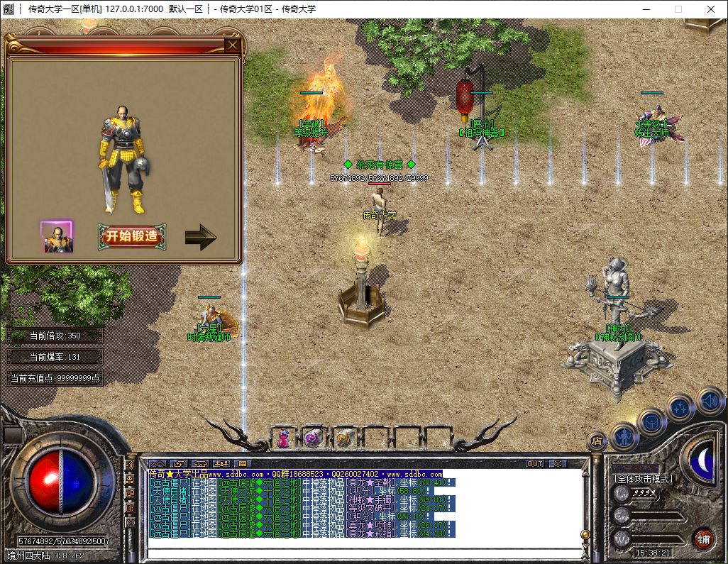The height and width of the screenshot is (564, 728).
Task: Click the red 铺 stall button
Action: click(703, 539)
